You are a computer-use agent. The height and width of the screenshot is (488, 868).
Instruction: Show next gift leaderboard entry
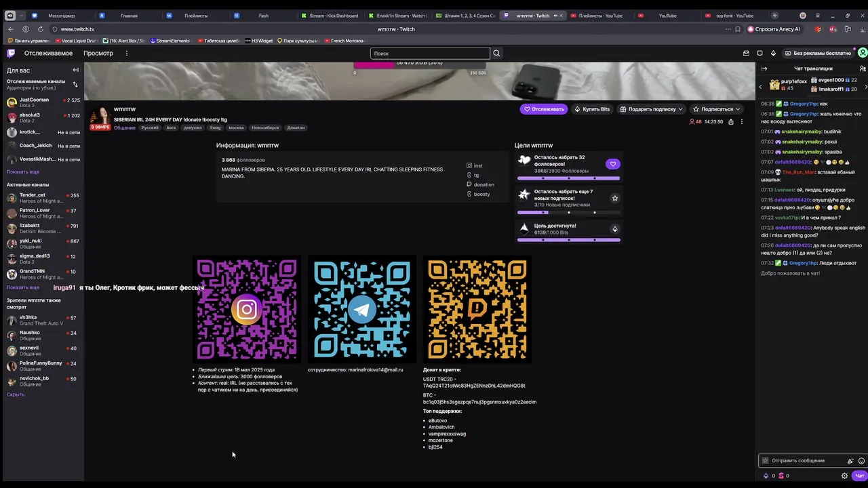click(865, 87)
